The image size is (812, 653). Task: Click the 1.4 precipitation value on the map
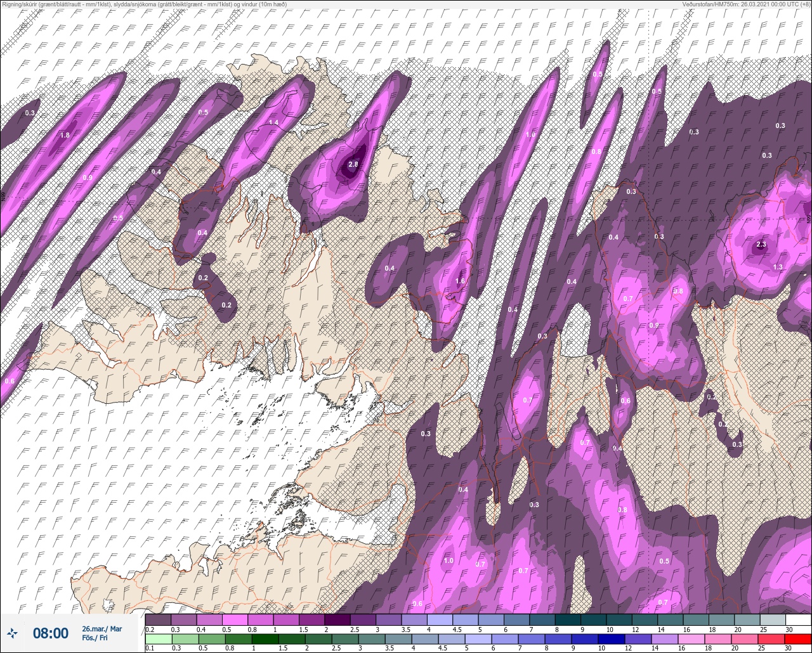[x=273, y=122]
